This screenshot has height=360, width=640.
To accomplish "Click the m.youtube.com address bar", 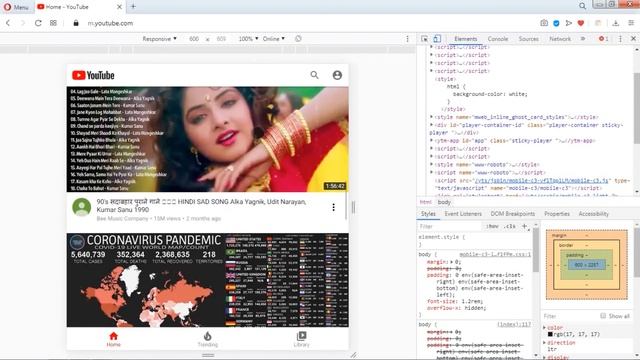I will click(110, 23).
